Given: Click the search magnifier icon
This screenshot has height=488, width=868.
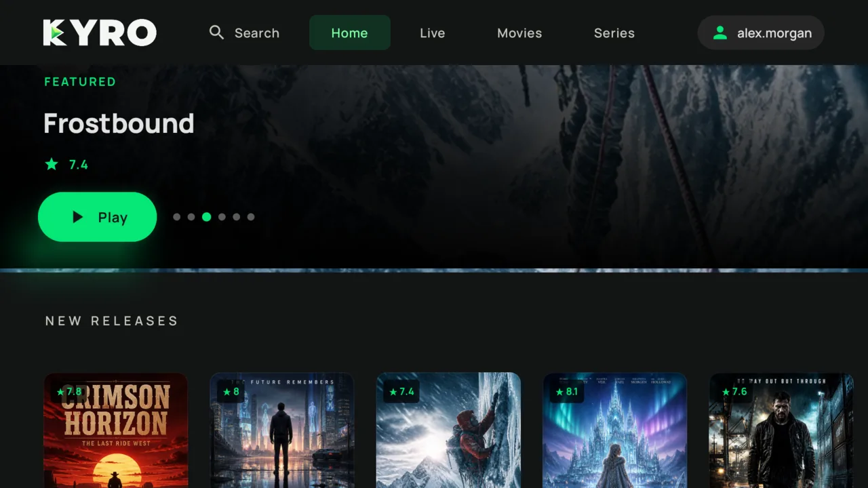Looking at the screenshot, I should point(216,33).
